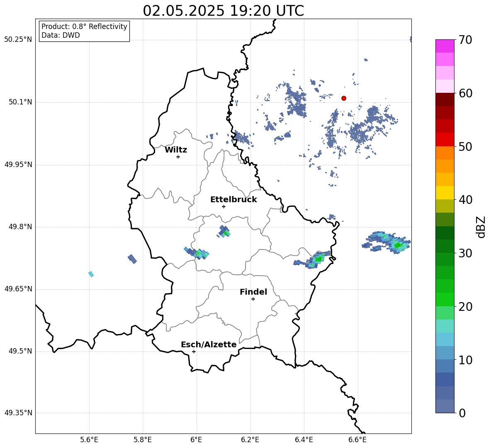Click the colorbar 40 tick label

[x=466, y=200]
